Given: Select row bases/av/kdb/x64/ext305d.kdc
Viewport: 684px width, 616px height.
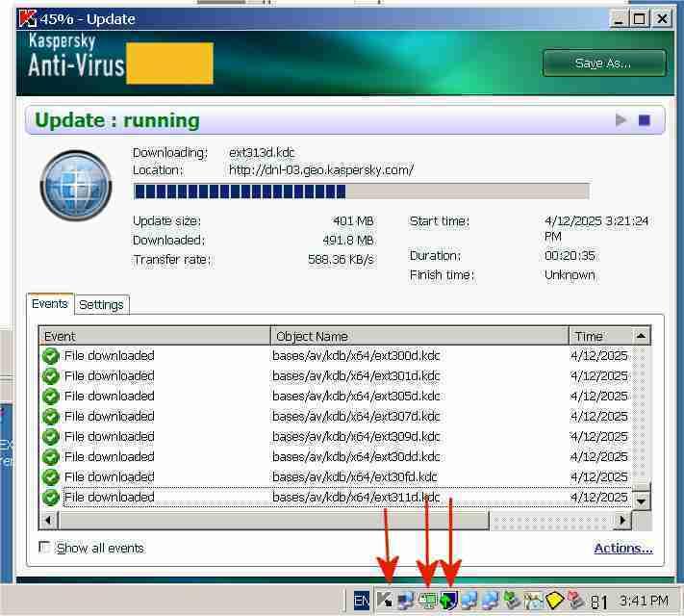Looking at the screenshot, I should [335, 396].
